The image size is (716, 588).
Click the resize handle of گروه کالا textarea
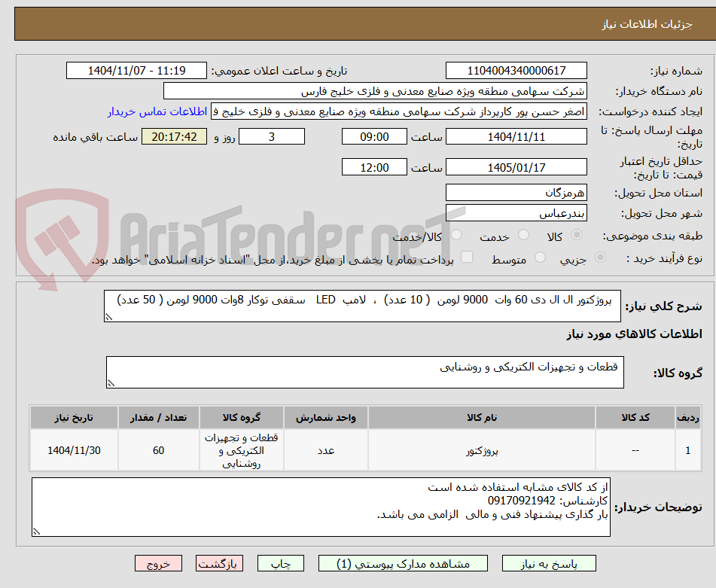(x=111, y=383)
